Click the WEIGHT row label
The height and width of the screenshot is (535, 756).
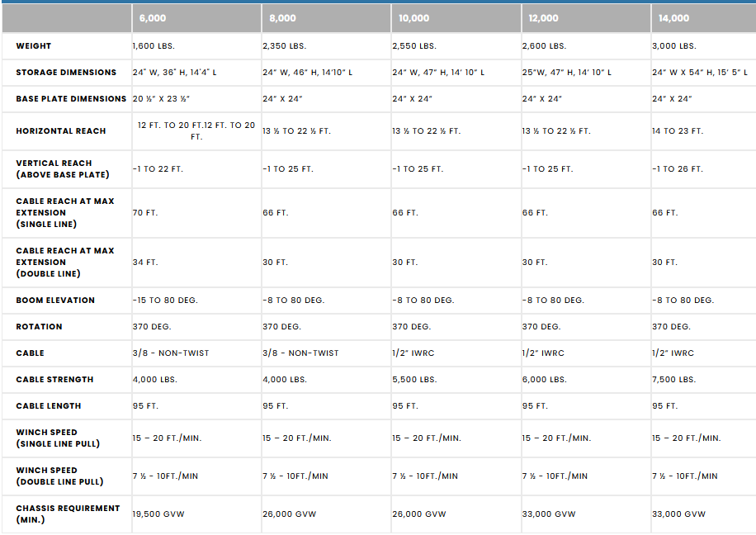(x=33, y=46)
